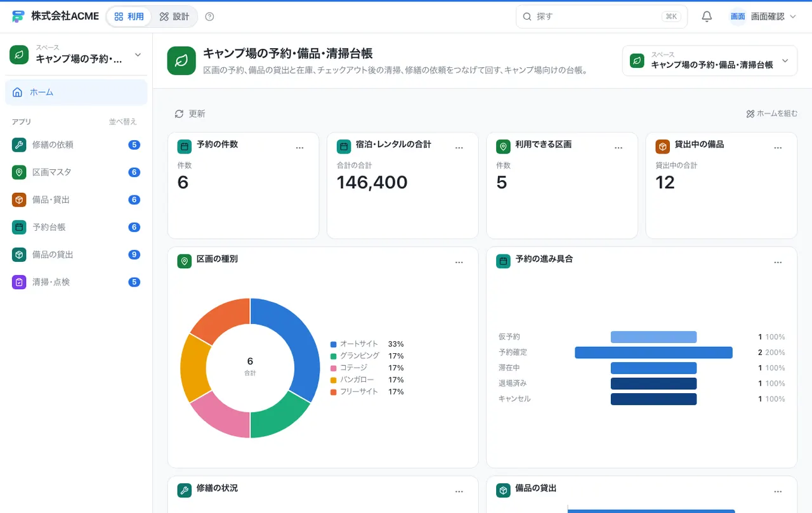This screenshot has width=812, height=513.
Task: Expand the sidebar space selector chevron
Action: pos(138,55)
